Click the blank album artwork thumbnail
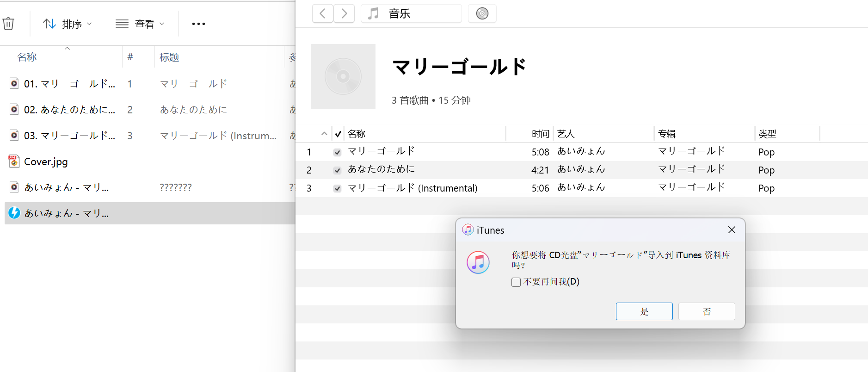868x372 pixels. pos(343,76)
